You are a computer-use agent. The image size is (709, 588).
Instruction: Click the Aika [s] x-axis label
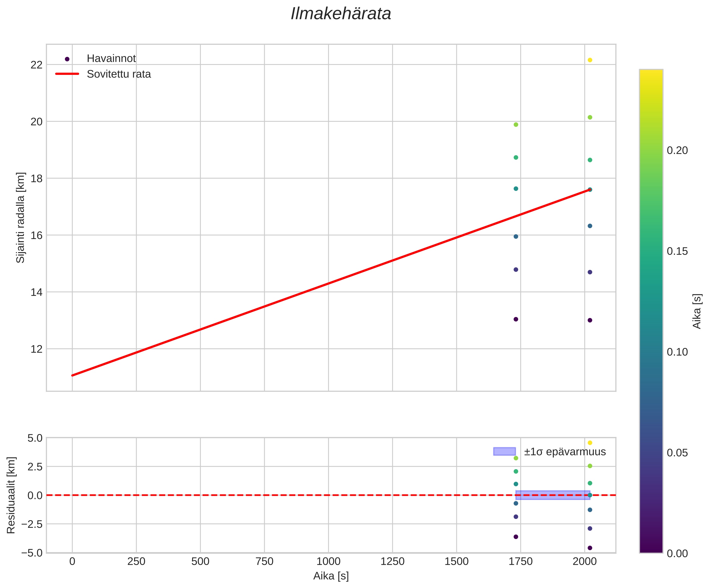(x=331, y=576)
